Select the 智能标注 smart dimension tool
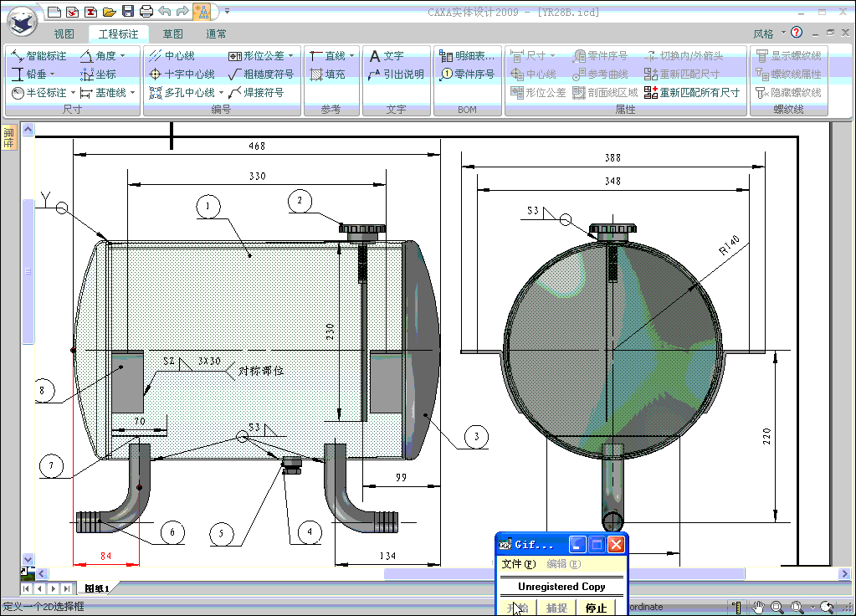The width and height of the screenshot is (856, 616). (38, 56)
